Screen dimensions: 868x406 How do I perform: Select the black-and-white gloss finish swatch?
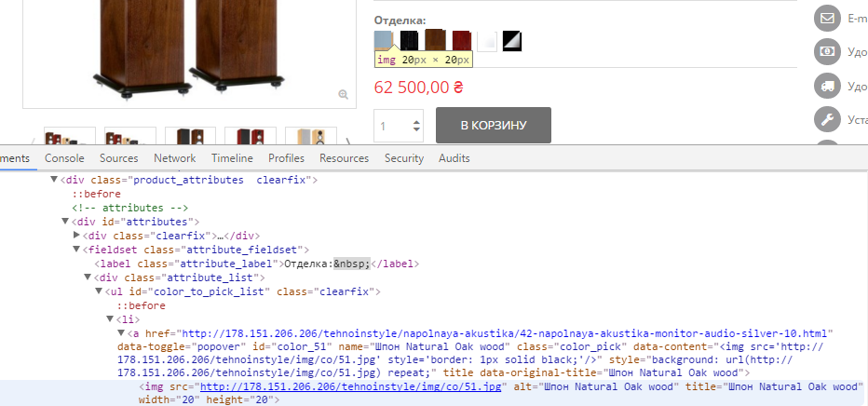point(512,42)
